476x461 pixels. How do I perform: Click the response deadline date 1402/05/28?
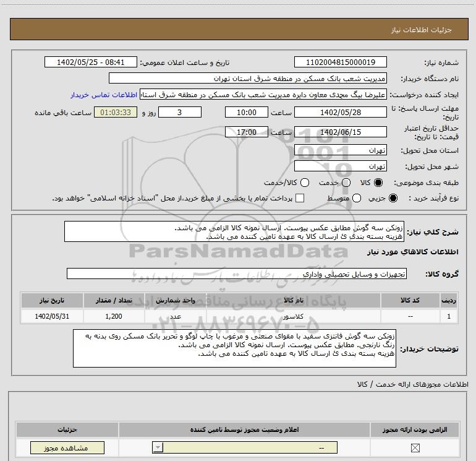point(340,112)
